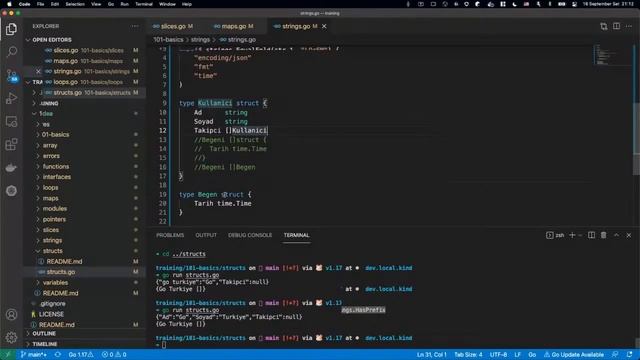Open the terminal launch profile dropdown arrow
This screenshot has width=640, height=360.
580,235
